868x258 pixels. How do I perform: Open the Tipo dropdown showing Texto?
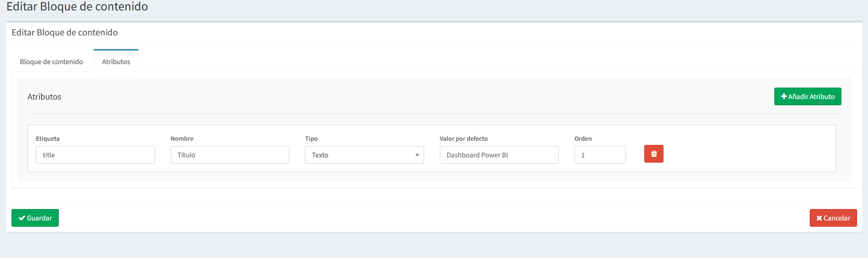[364, 155]
